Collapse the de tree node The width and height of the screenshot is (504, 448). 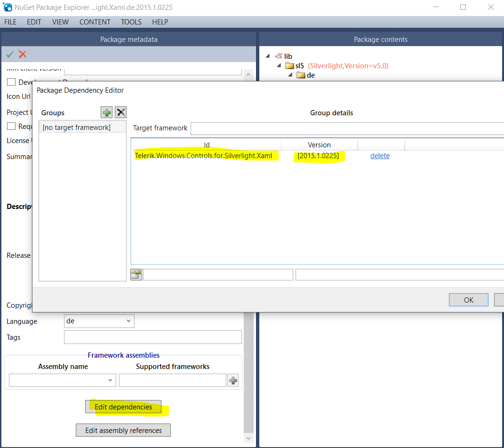(x=290, y=75)
